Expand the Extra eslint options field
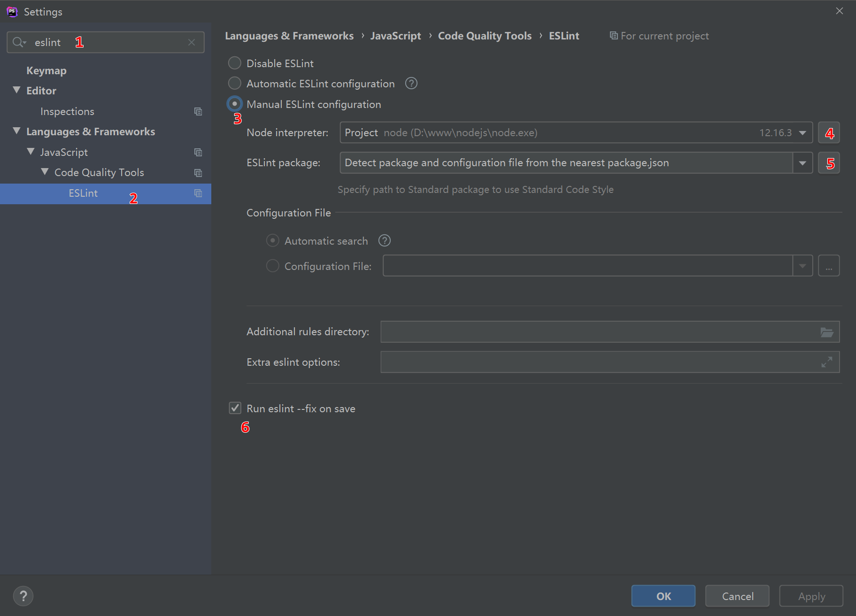 click(x=827, y=362)
